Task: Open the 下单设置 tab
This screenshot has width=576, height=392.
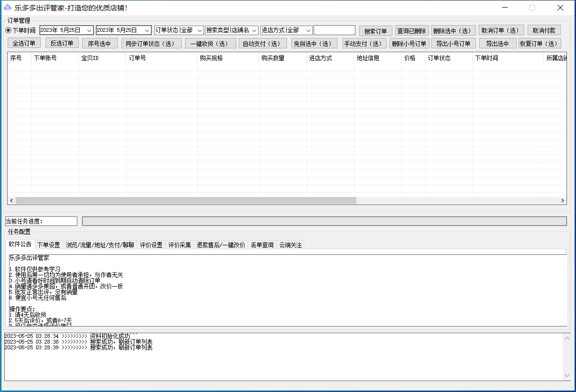Action: tap(49, 245)
